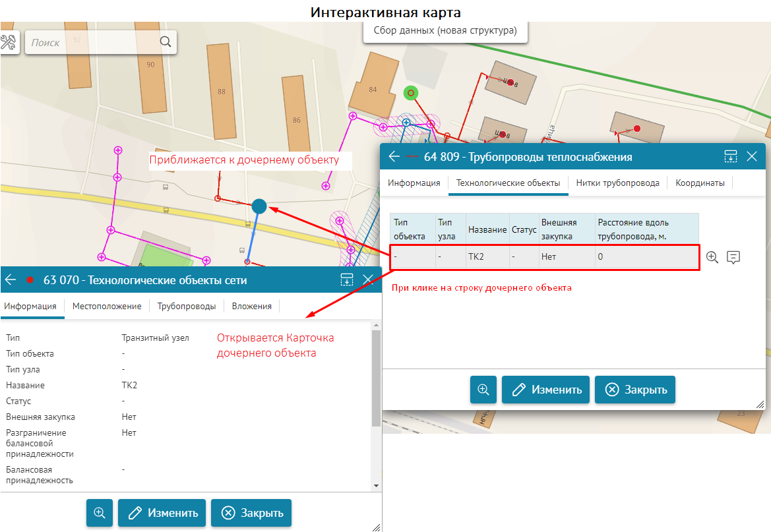Open the Координаты tab
The width and height of the screenshot is (771, 532).
(700, 183)
